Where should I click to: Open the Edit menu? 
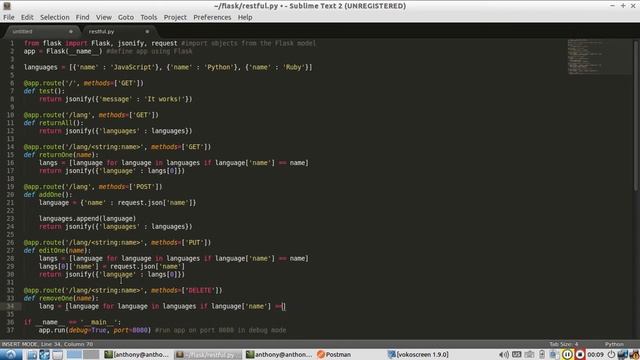pyautogui.click(x=27, y=17)
